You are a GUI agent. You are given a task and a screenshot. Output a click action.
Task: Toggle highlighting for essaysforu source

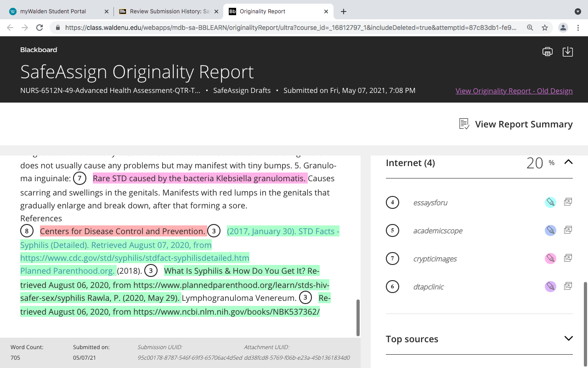click(x=550, y=202)
